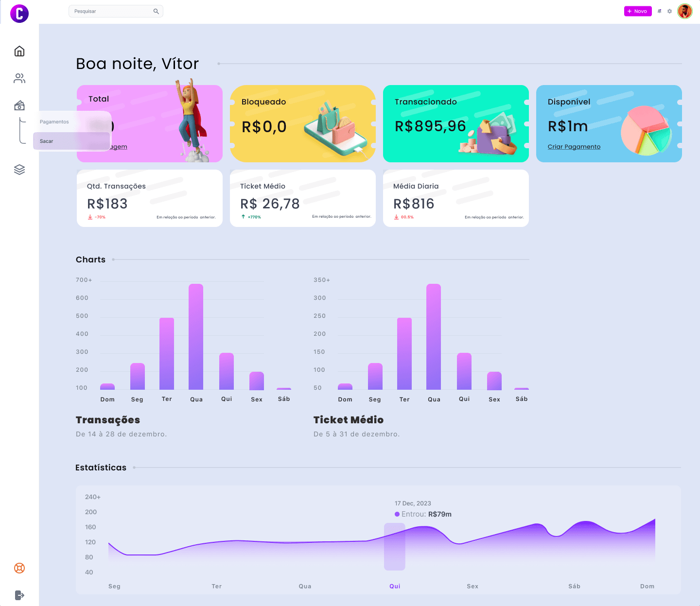Click the wallet illustration on Transacionado card

coord(489,134)
